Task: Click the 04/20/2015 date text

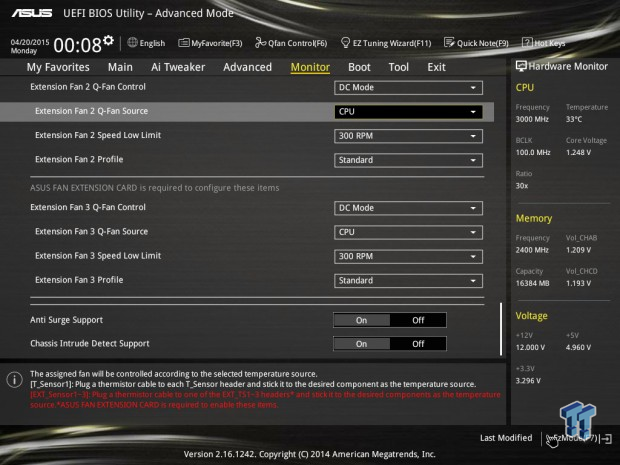Action: 30,42
